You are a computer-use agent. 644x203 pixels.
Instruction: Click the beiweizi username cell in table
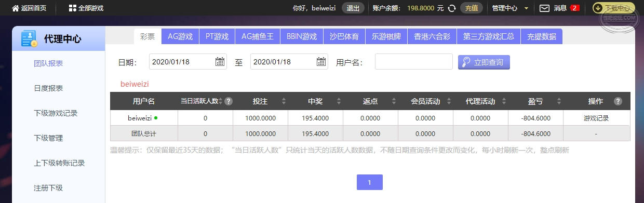[x=140, y=118]
